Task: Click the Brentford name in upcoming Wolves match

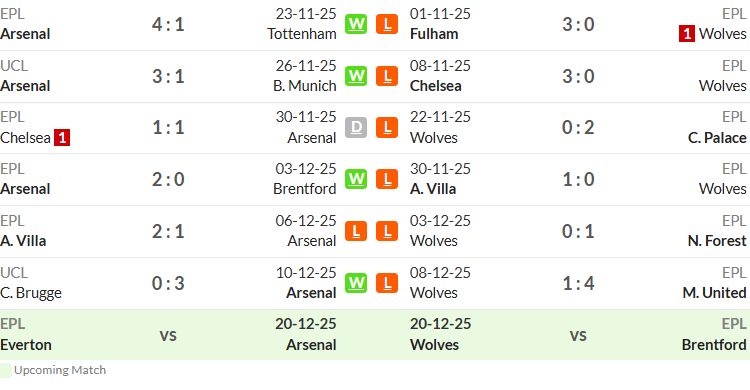Action: pos(714,345)
